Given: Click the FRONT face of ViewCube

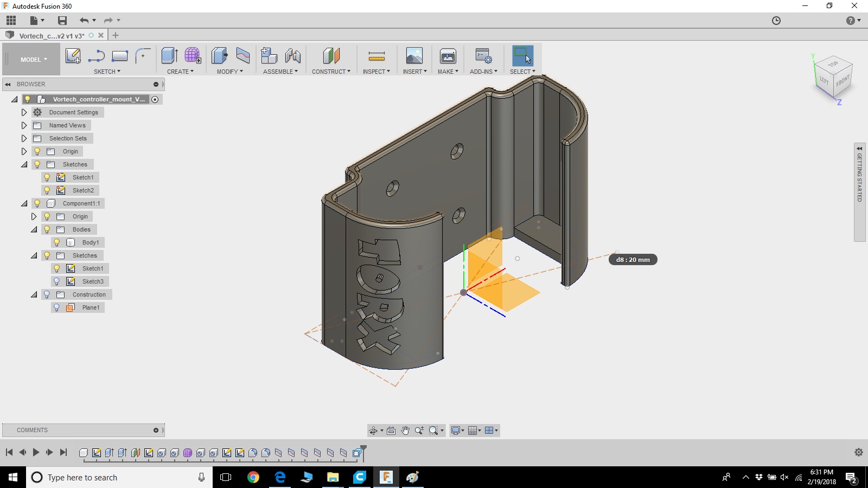Looking at the screenshot, I should pyautogui.click(x=843, y=81).
